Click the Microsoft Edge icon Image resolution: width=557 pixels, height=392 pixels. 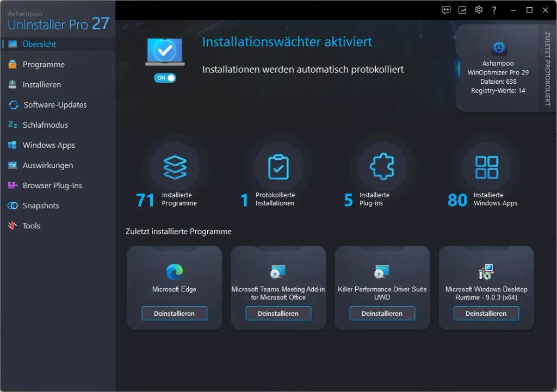pyautogui.click(x=175, y=272)
